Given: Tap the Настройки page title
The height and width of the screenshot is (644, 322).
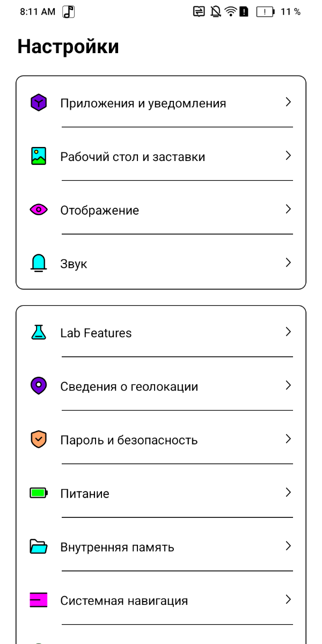Looking at the screenshot, I should coord(68,47).
